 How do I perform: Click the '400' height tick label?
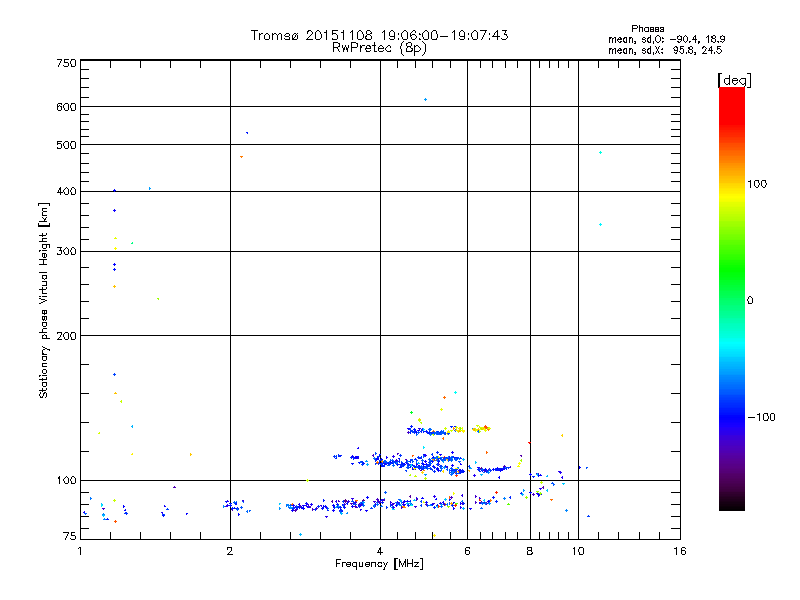[x=66, y=191]
